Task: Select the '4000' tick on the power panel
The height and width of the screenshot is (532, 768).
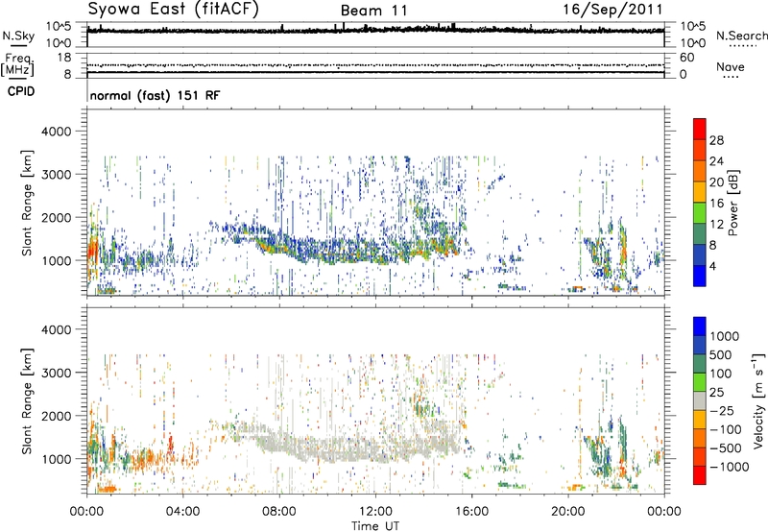Action: [x=57, y=132]
